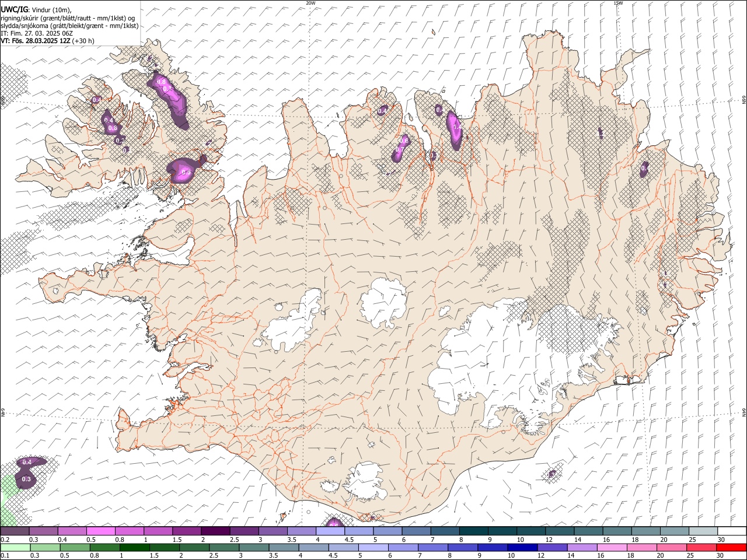This screenshot has width=747, height=560.
Task: Pick the upper legend swatch labeled 18
Action: (645, 531)
